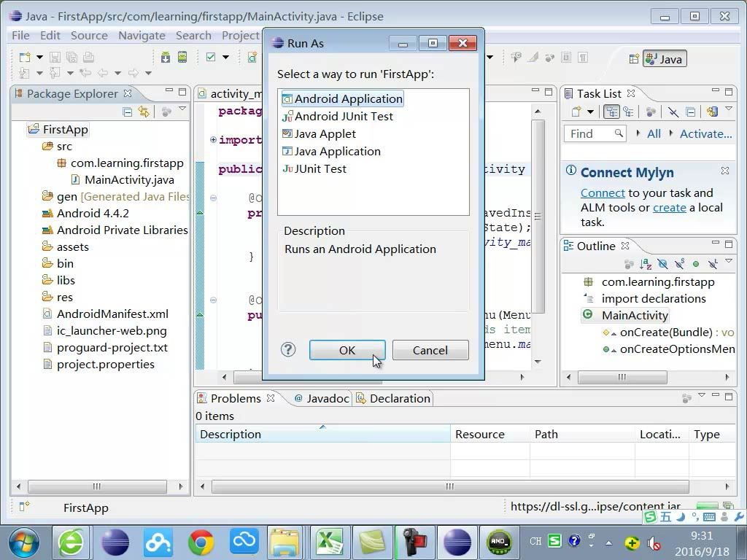Click Show Whitespace Characters toolbar icon
Screen dimensions: 747x560
(x=583, y=58)
